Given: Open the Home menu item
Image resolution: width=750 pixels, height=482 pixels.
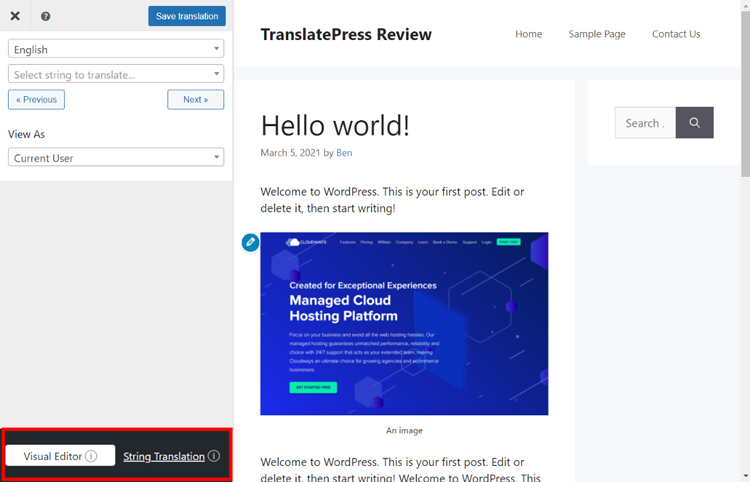Looking at the screenshot, I should tap(529, 34).
